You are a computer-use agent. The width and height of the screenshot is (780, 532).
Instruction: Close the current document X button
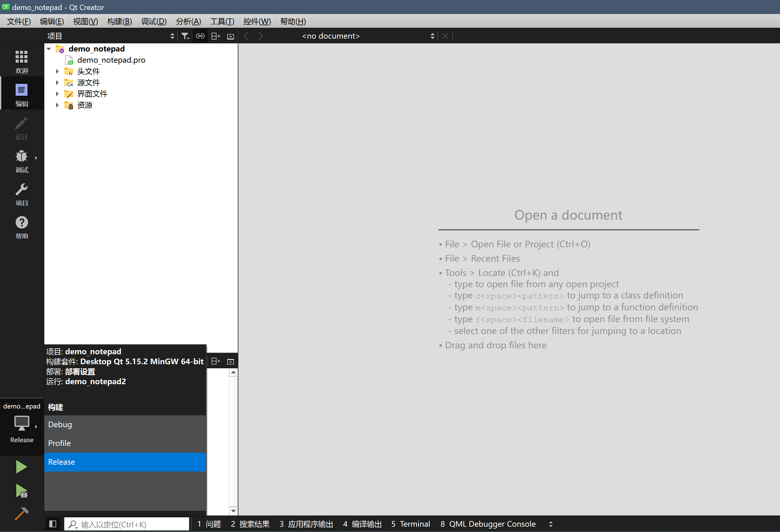click(x=445, y=36)
